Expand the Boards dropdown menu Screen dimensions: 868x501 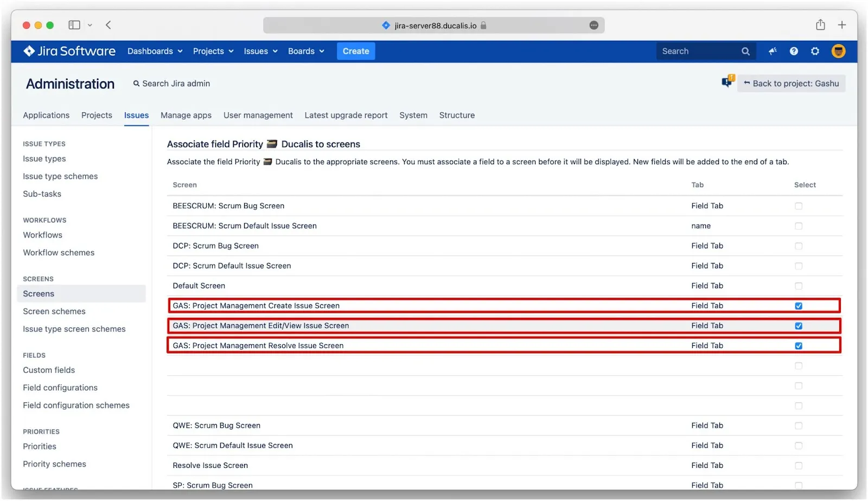point(306,51)
